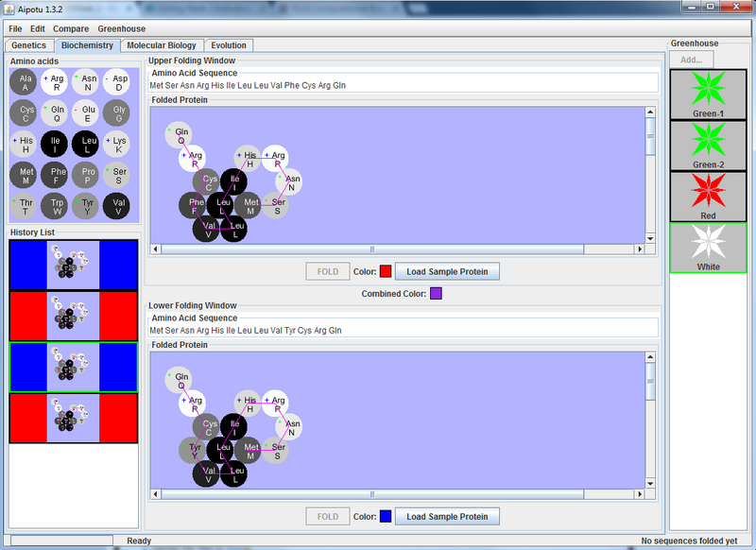The width and height of the screenshot is (756, 550).
Task: Load sample protein into upper folding window
Action: [x=447, y=270]
